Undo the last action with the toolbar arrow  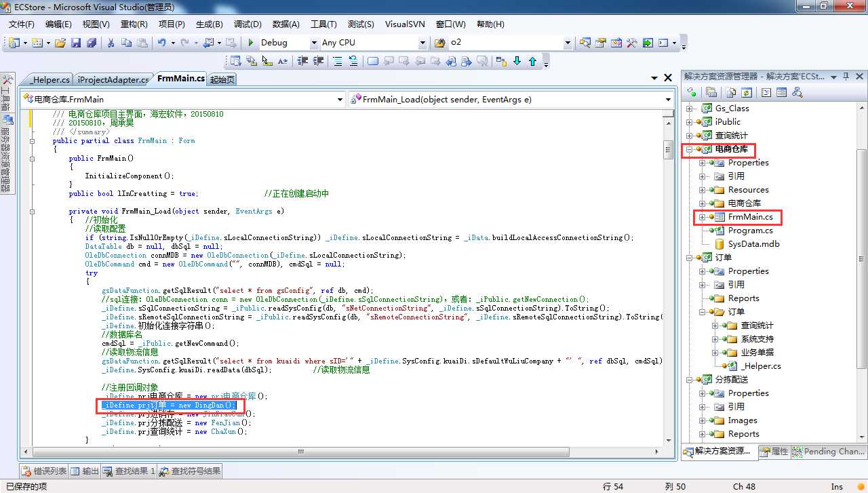point(162,43)
